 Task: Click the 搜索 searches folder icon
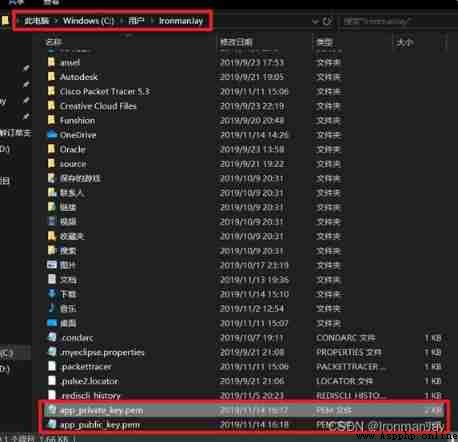[x=52, y=250]
